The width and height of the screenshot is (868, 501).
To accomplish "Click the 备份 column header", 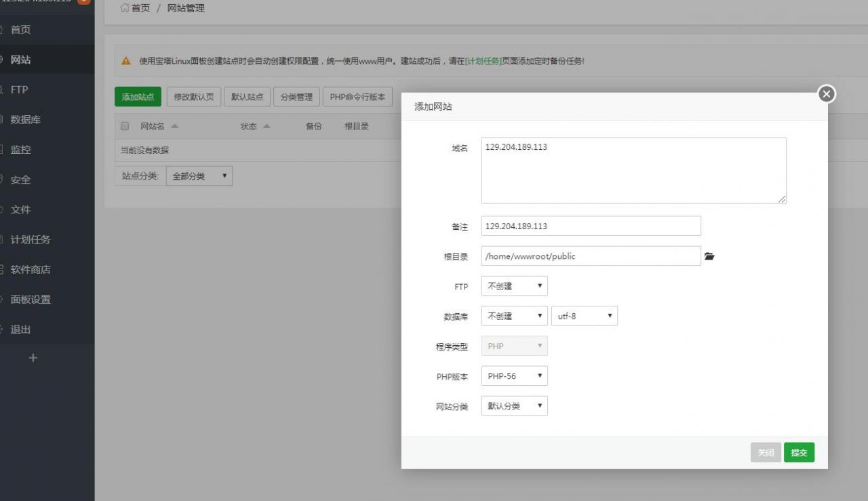I will click(x=314, y=126).
